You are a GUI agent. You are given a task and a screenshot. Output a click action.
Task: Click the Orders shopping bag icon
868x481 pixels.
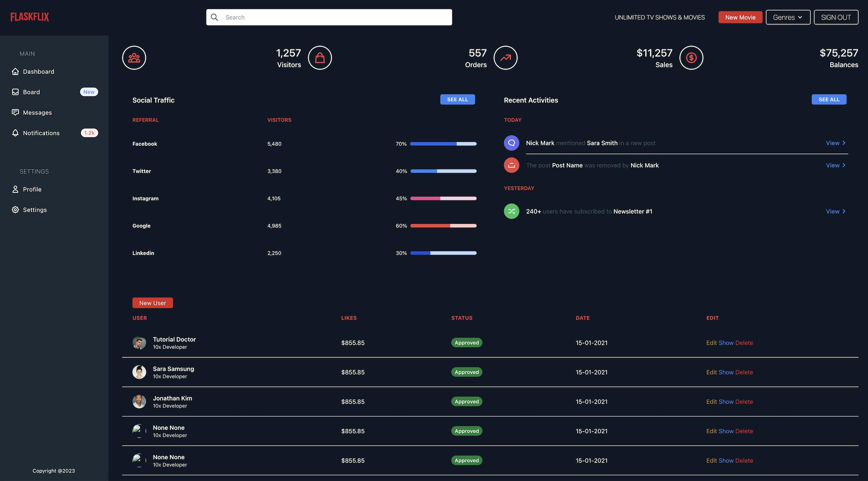pyautogui.click(x=320, y=58)
